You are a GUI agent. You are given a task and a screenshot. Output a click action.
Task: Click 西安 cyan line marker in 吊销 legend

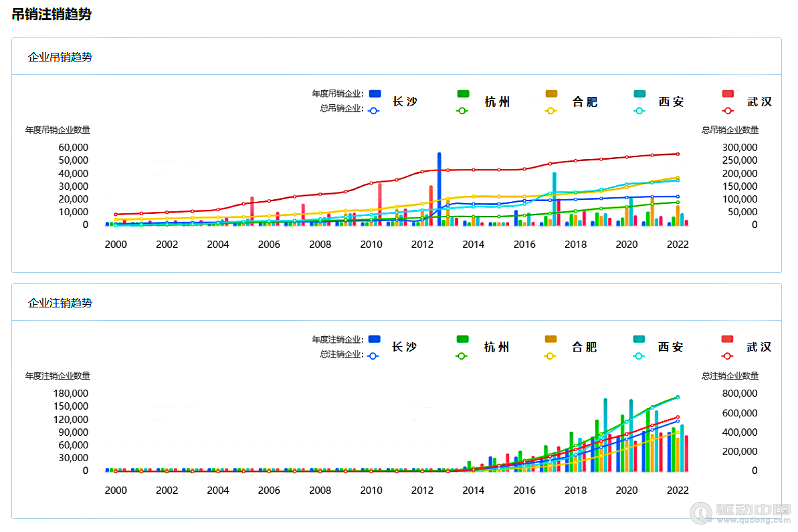pos(639,110)
